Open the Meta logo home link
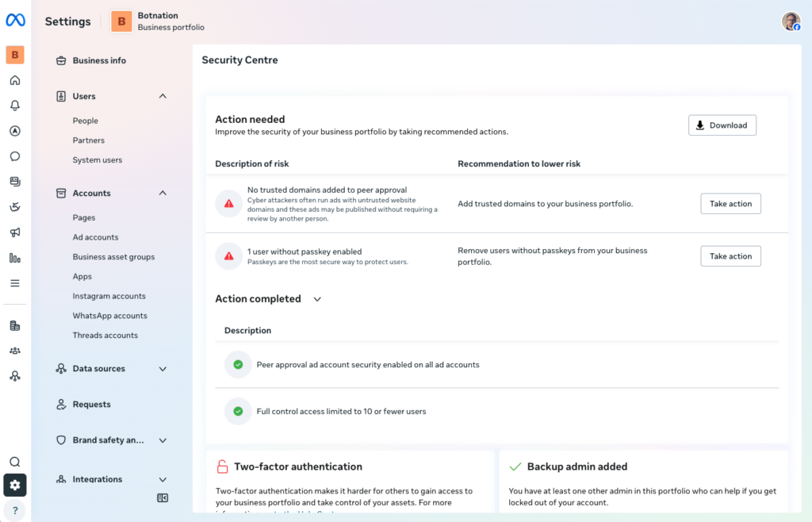812x522 pixels. [15, 20]
